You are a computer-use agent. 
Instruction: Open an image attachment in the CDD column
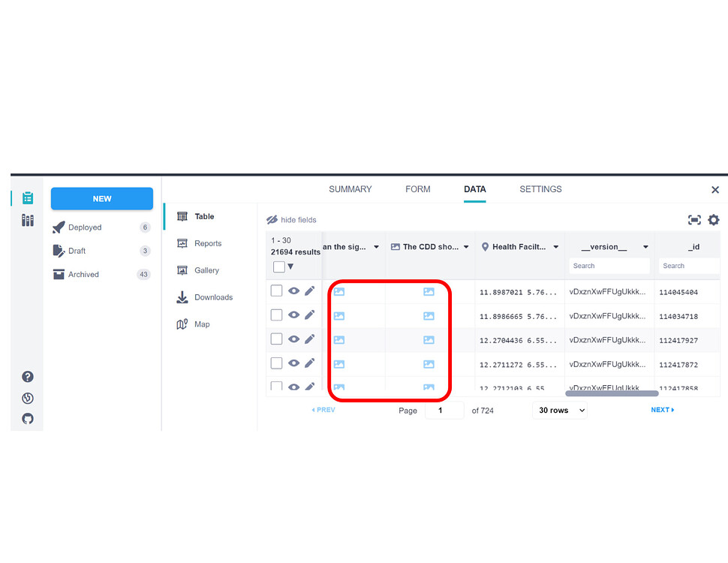[x=429, y=291]
